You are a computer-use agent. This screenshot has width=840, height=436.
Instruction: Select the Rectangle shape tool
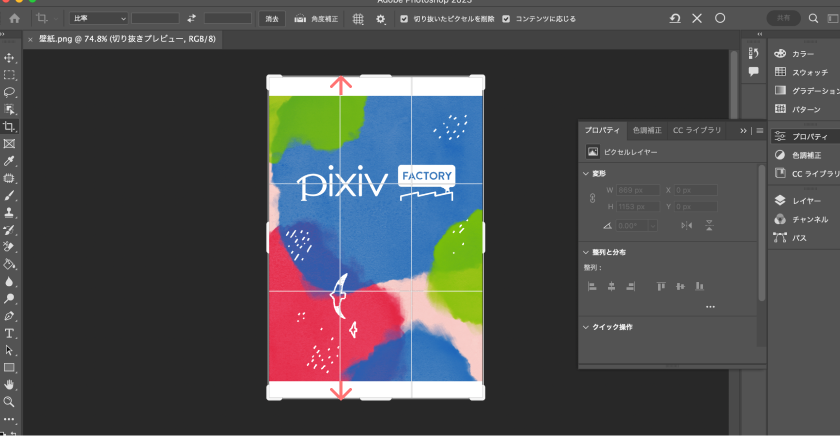click(x=9, y=367)
